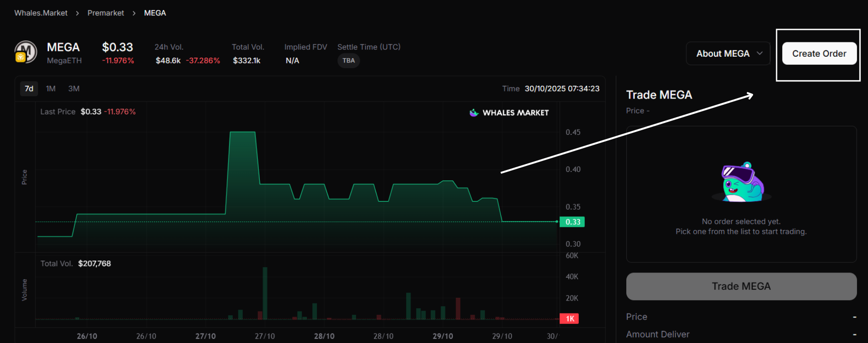
Task: Go to Whales.Market breadcrumb link
Action: (41, 13)
